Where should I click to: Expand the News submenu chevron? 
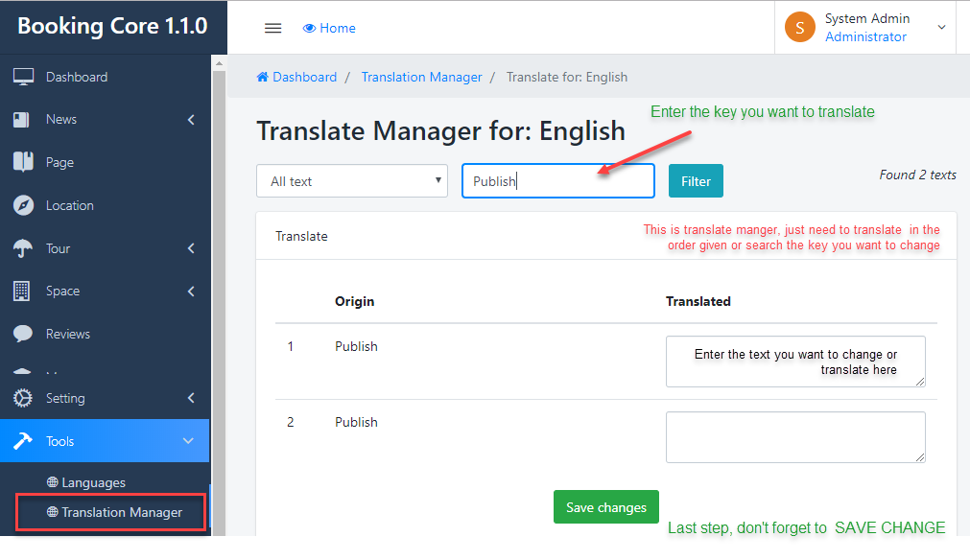[x=191, y=120]
